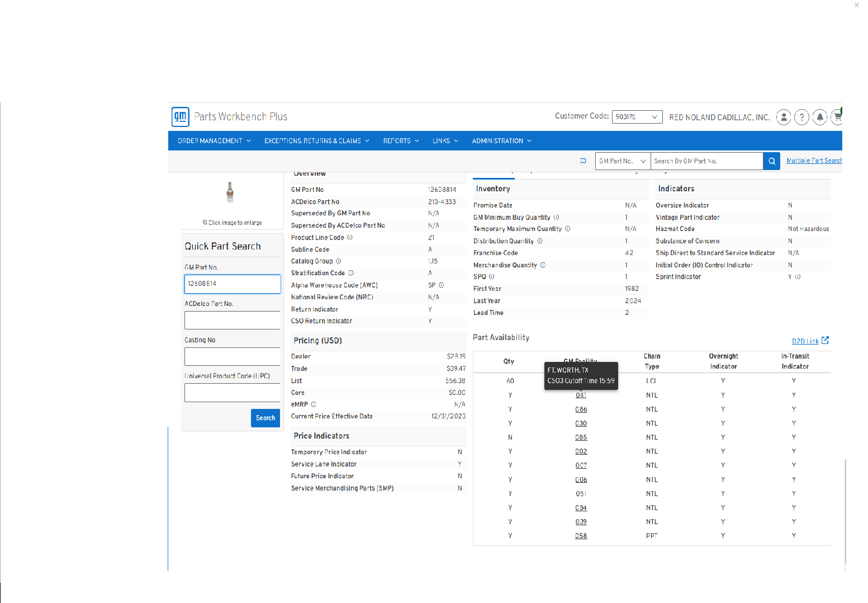Open facility 039 link
Screen dimensions: 868x603
pos(581,522)
